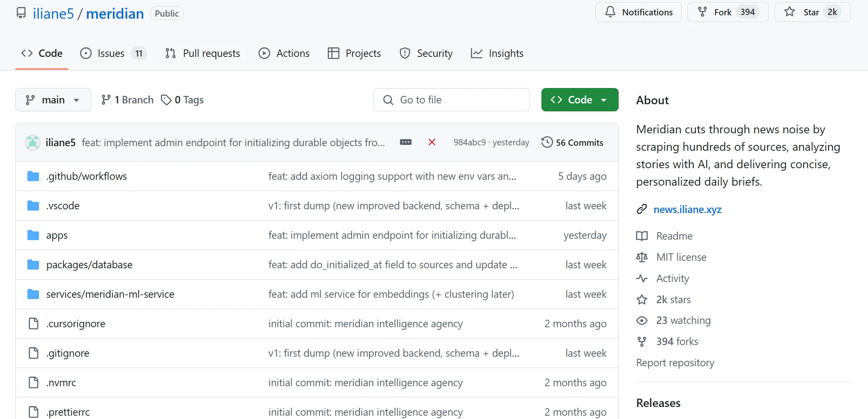868x419 pixels.
Task: Open iliane5 author link in latest commit
Action: pyautogui.click(x=61, y=142)
